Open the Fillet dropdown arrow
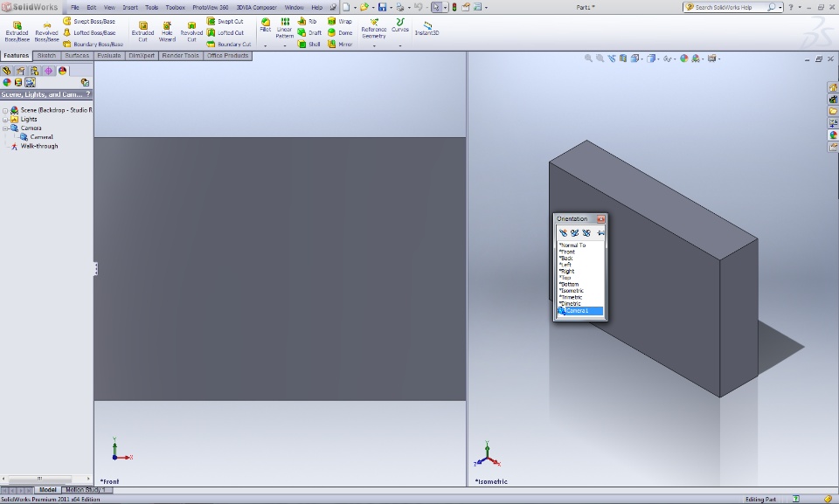The image size is (839, 504). (x=266, y=46)
